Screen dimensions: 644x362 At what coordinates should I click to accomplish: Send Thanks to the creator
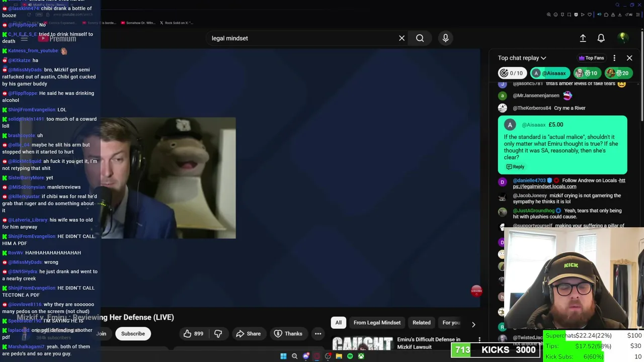[288, 333]
